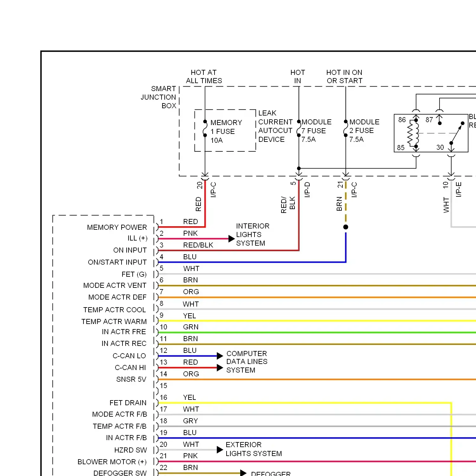476x476 pixels.
Task: Click pin 3 RED/BLK wire label
Action: point(198,245)
